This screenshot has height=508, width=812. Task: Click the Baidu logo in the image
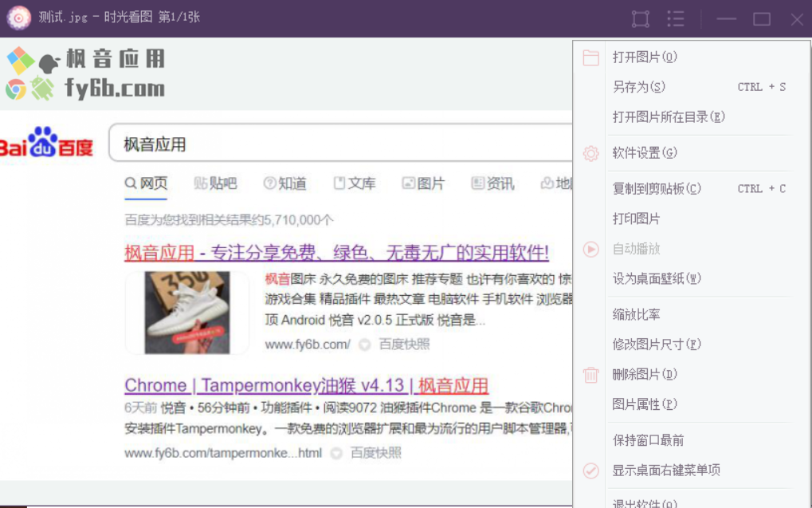pyautogui.click(x=46, y=142)
